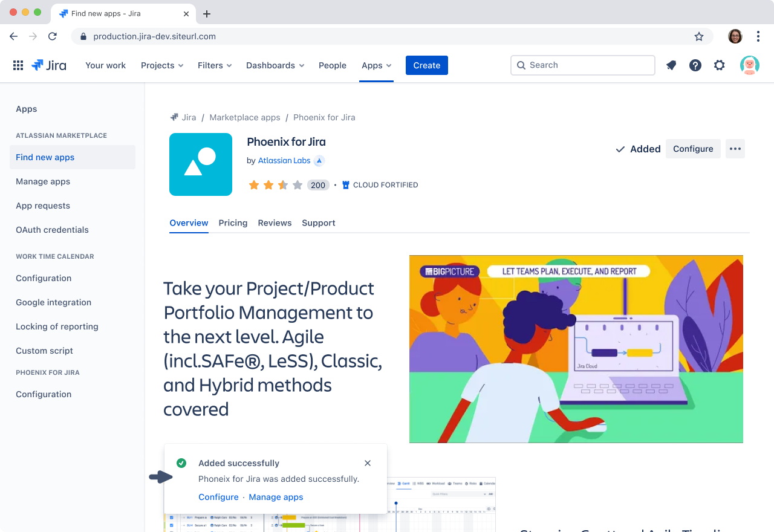The image size is (774, 532).
Task: Open Jira settings via the gear icon
Action: tap(719, 65)
